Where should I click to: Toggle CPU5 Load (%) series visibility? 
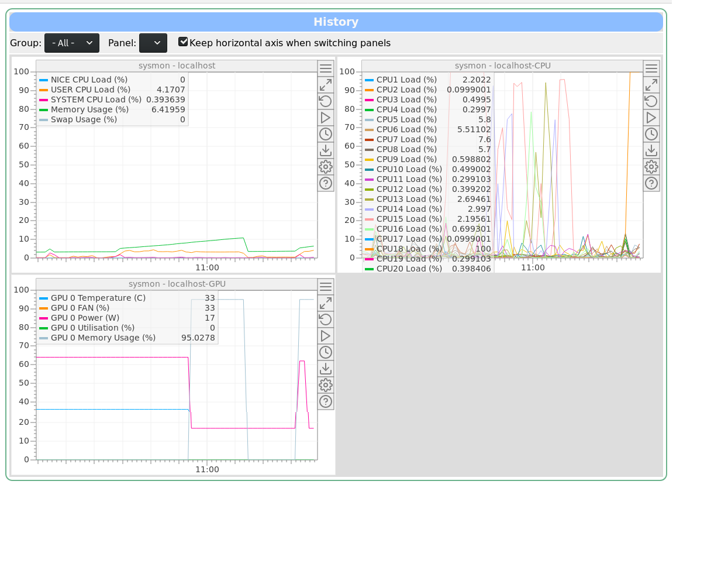[406, 119]
